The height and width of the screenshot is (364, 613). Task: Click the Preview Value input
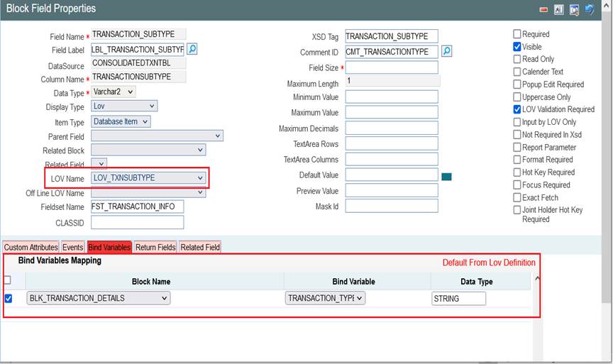click(392, 190)
